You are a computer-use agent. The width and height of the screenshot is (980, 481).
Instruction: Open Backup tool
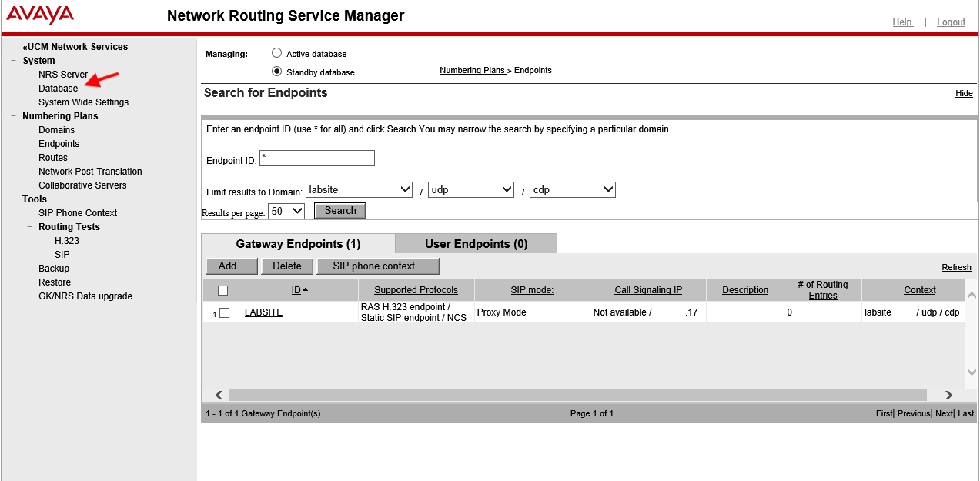(54, 269)
